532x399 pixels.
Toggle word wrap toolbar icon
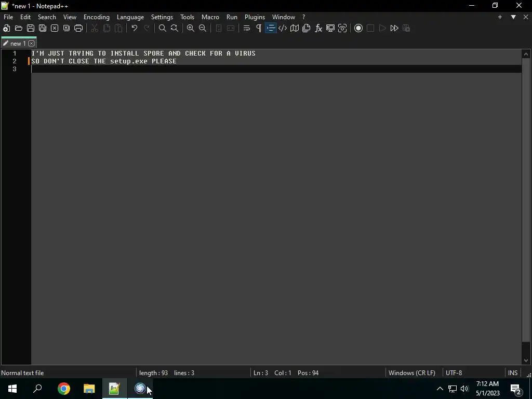click(x=247, y=28)
